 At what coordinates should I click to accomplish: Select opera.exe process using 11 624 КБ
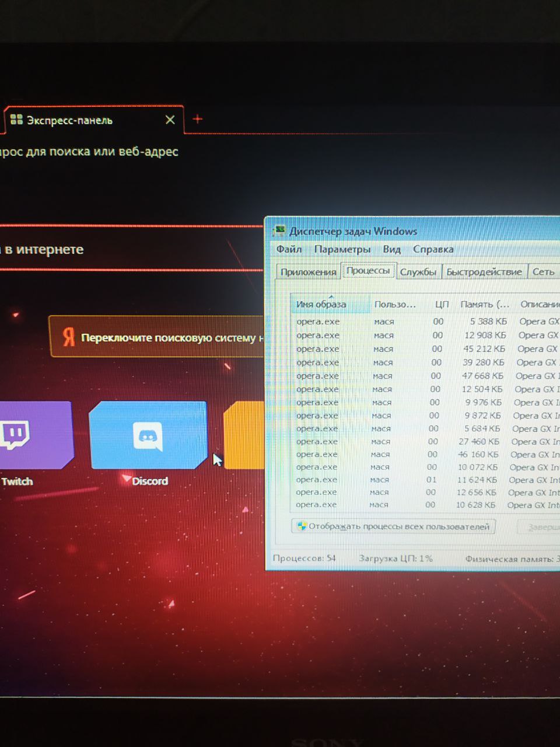tap(426, 480)
